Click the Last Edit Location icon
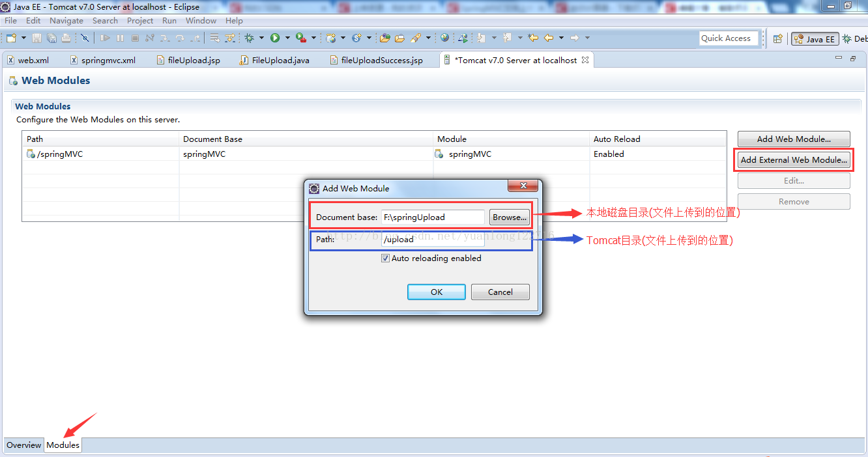The height and width of the screenshot is (457, 868). 533,38
